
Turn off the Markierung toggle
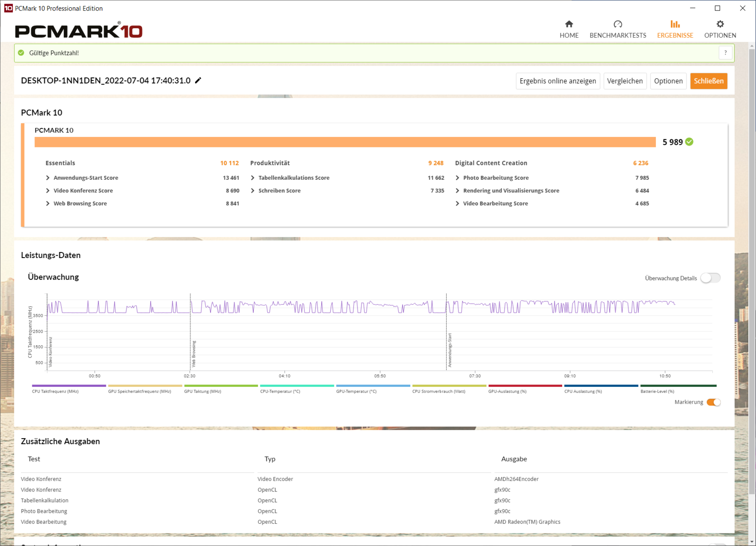coord(714,402)
